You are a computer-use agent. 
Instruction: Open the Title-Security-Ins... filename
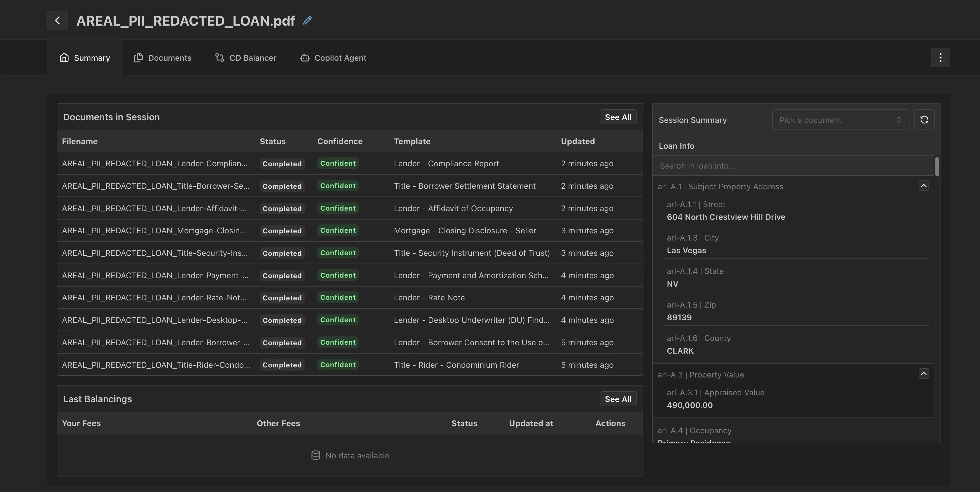(155, 253)
